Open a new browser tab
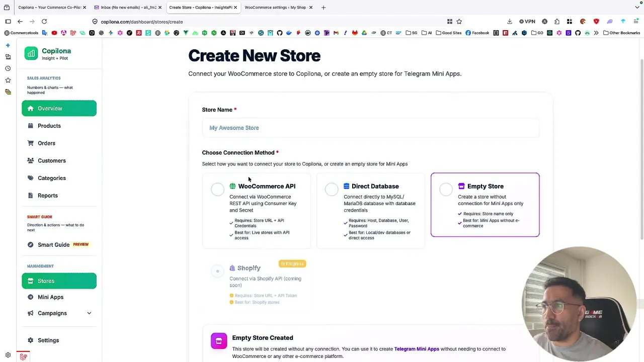Viewport: 644px width, 362px height. (324, 8)
